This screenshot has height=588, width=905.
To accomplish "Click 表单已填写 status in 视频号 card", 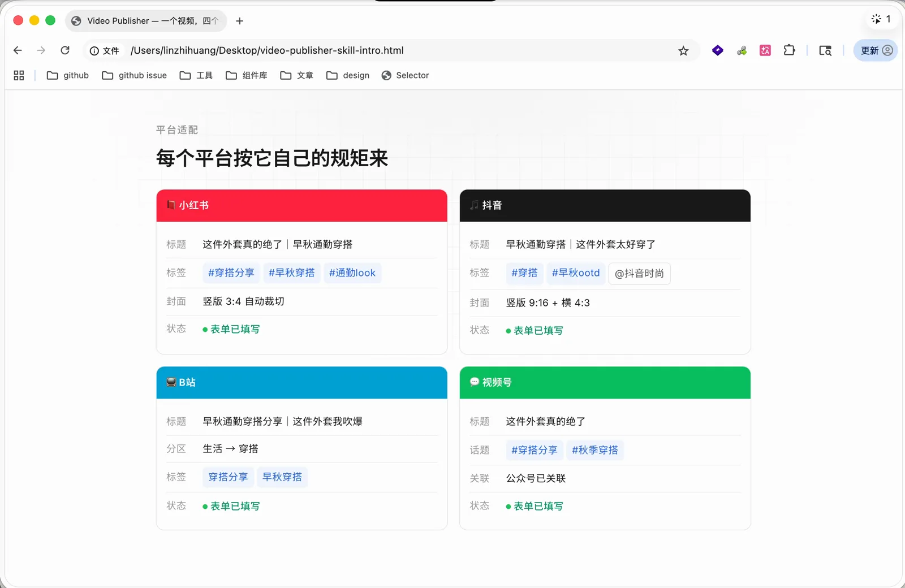I will click(535, 506).
